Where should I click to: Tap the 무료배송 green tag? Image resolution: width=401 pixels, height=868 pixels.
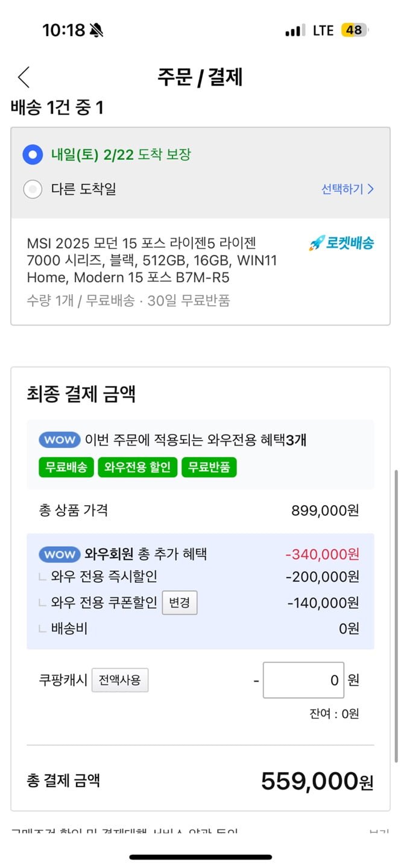tap(66, 467)
